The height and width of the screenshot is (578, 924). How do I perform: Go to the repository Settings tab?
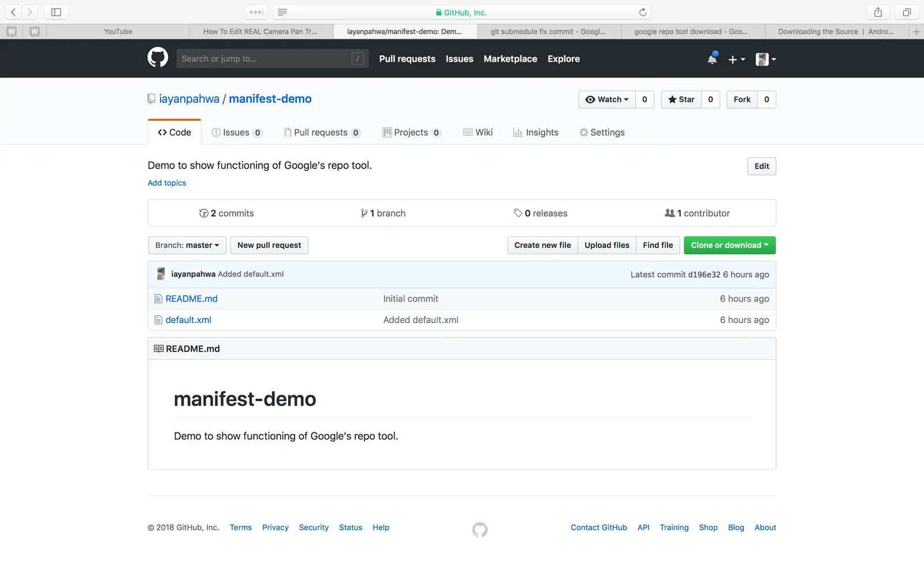click(x=602, y=132)
